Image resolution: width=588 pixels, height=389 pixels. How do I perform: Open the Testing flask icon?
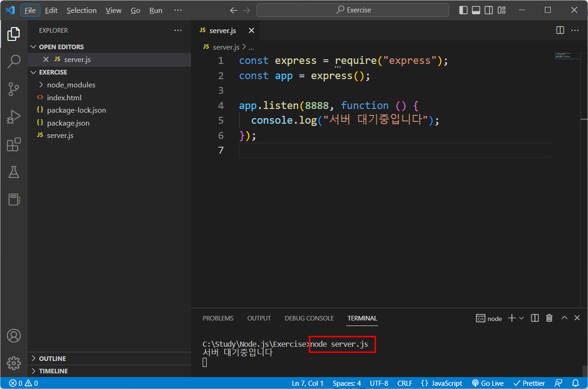pos(14,172)
